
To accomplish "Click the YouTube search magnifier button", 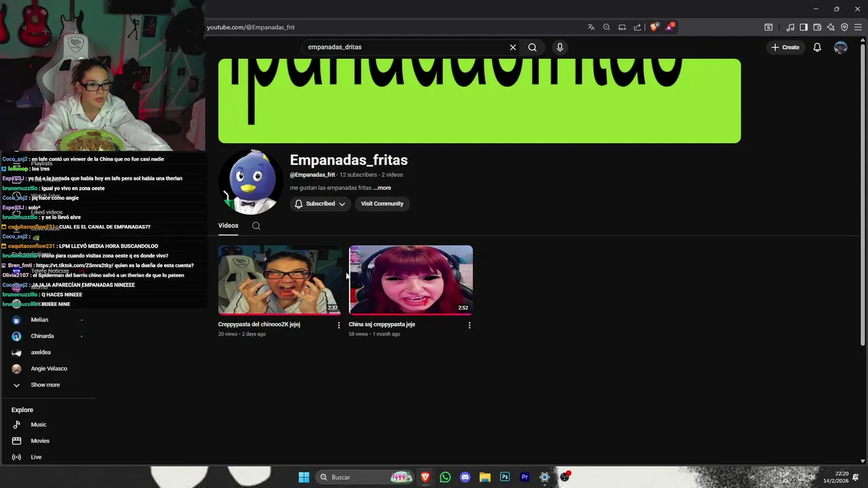I will click(x=532, y=47).
